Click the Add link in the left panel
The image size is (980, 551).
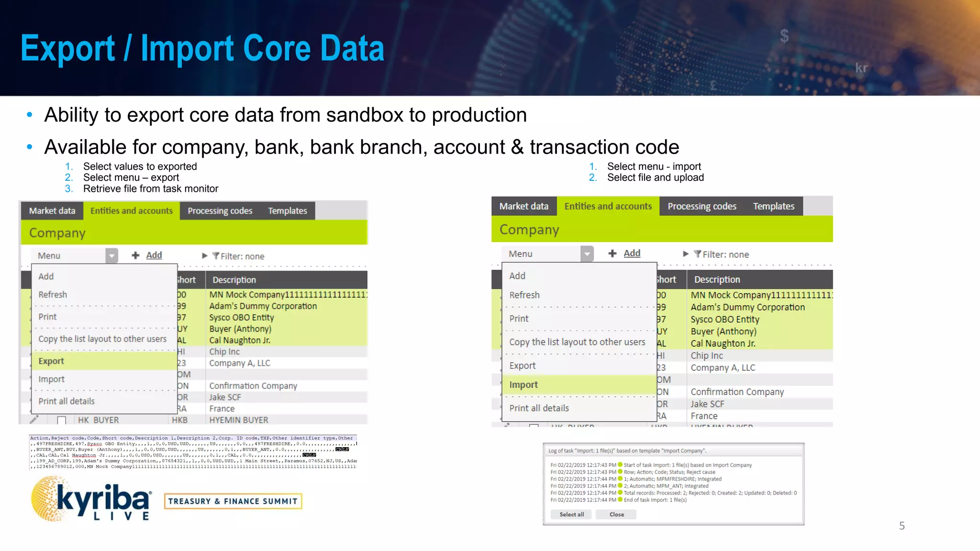click(154, 255)
